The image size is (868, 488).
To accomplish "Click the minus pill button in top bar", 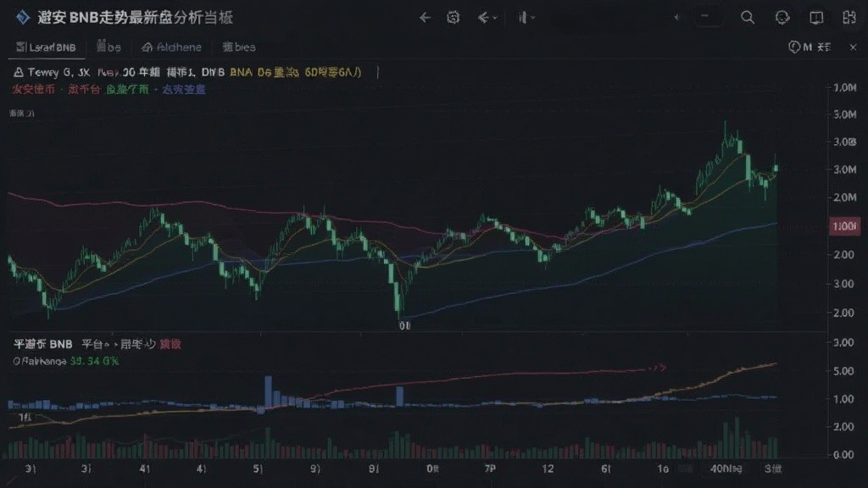I will click(708, 17).
